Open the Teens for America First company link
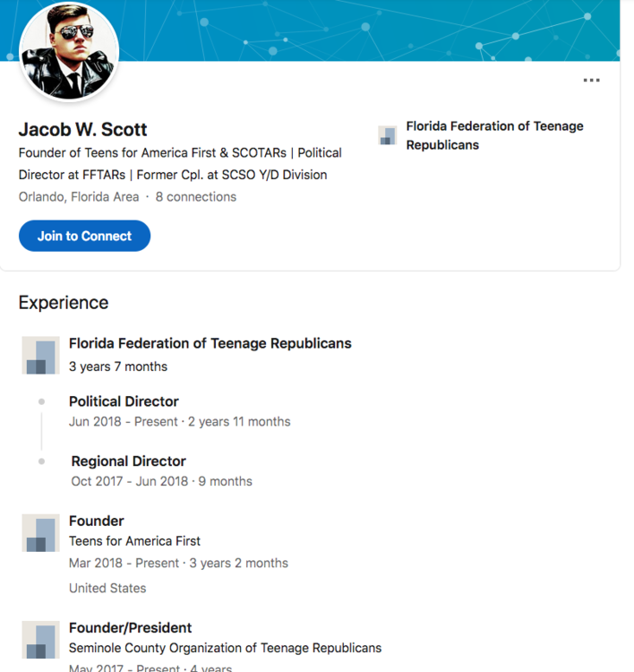The height and width of the screenshot is (672, 634). [x=134, y=541]
